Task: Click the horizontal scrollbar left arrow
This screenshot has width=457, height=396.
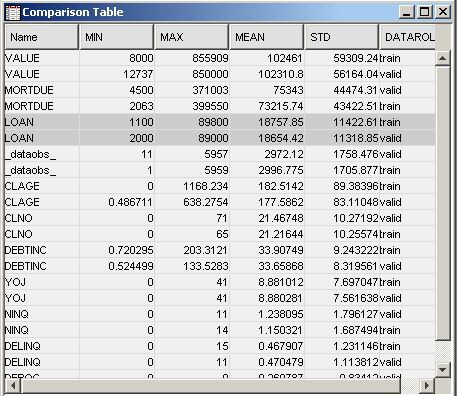Action: click(13, 386)
